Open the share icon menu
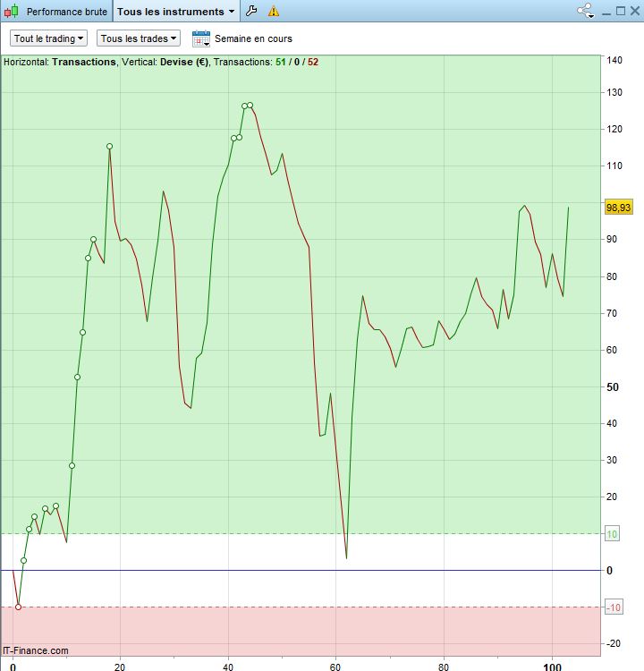The width and height of the screenshot is (644, 671). coord(585,11)
